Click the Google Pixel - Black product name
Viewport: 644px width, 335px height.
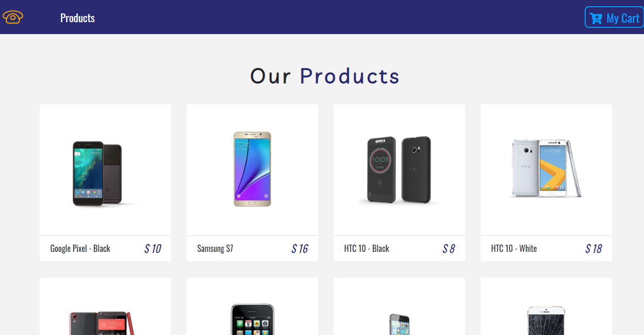tap(79, 248)
